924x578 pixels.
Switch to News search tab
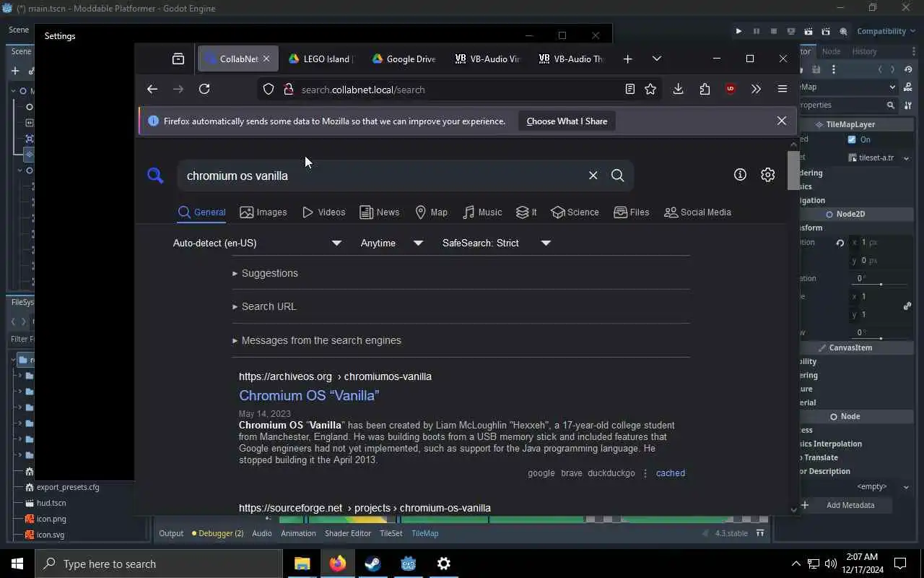(x=380, y=212)
